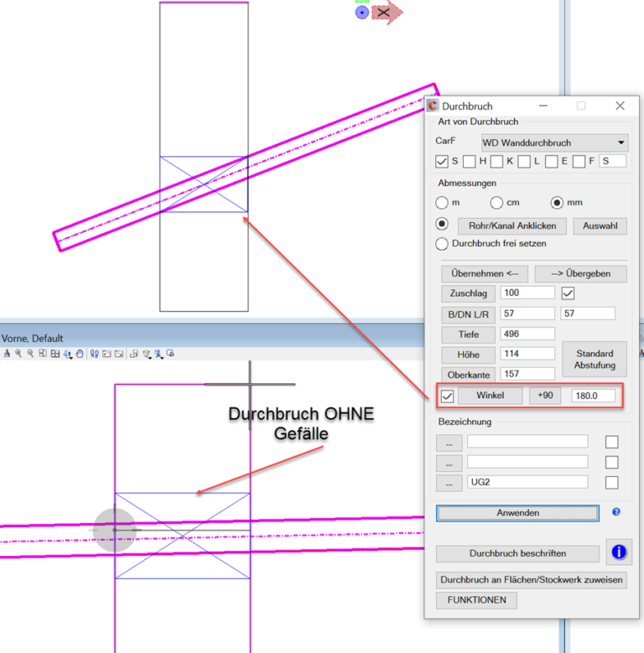Check the L checkbox
Image resolution: width=644 pixels, height=653 pixels.
tap(524, 162)
